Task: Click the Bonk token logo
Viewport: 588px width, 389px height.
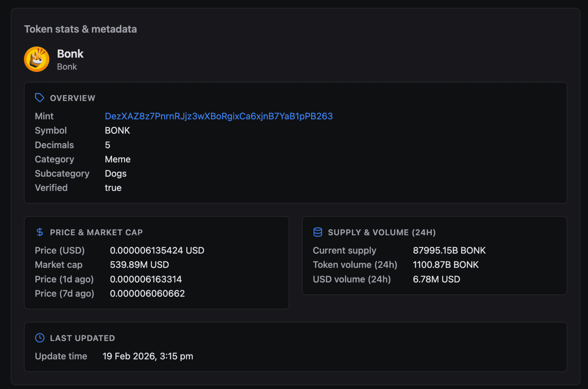Action: (36, 59)
